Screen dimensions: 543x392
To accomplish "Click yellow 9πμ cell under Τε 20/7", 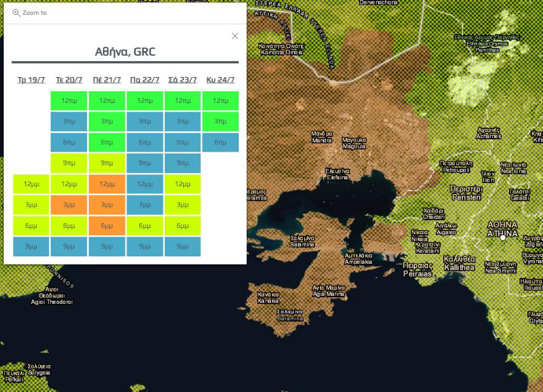I will tap(69, 163).
